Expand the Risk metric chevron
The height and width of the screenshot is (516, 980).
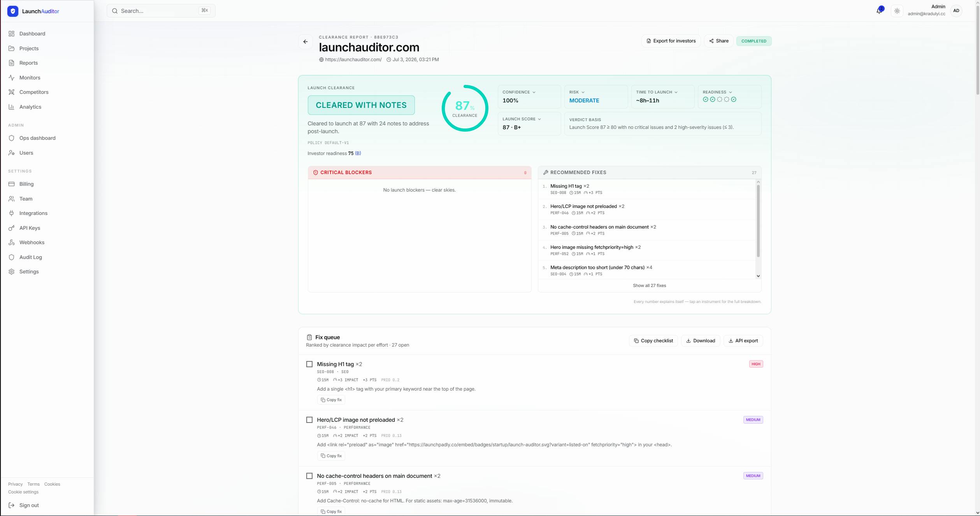(583, 92)
